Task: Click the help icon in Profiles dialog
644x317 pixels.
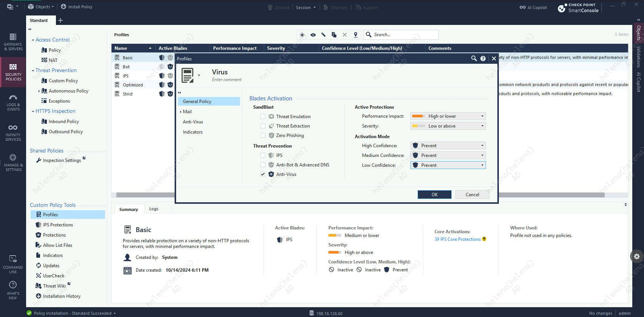Action: coord(483,58)
